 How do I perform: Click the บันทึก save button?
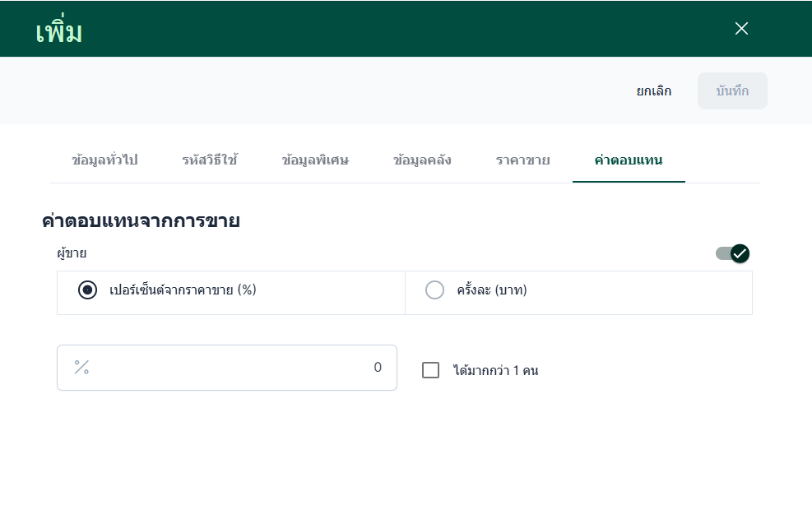(732, 91)
